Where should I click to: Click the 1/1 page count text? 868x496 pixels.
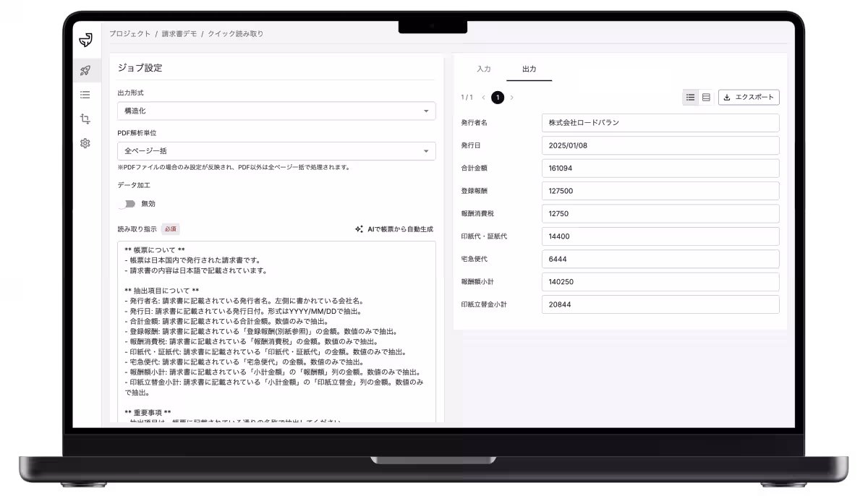coord(467,97)
